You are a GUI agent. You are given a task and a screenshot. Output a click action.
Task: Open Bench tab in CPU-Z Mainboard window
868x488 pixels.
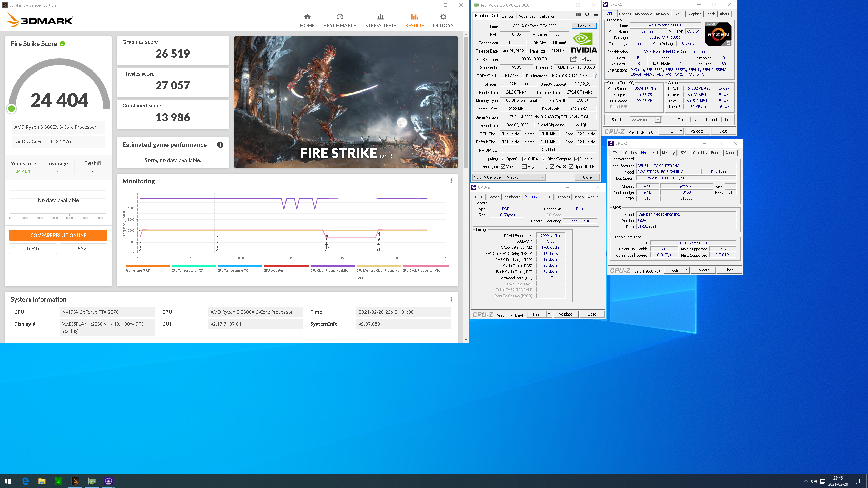[716, 153]
